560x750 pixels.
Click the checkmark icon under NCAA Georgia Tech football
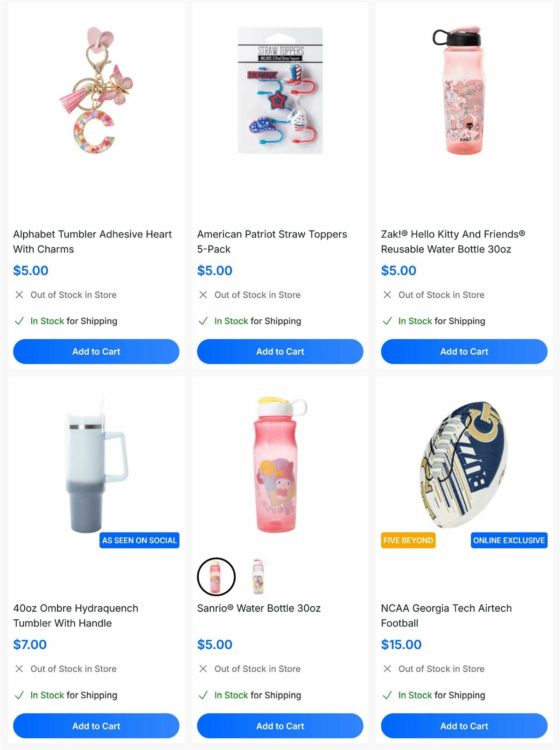pyautogui.click(x=387, y=695)
